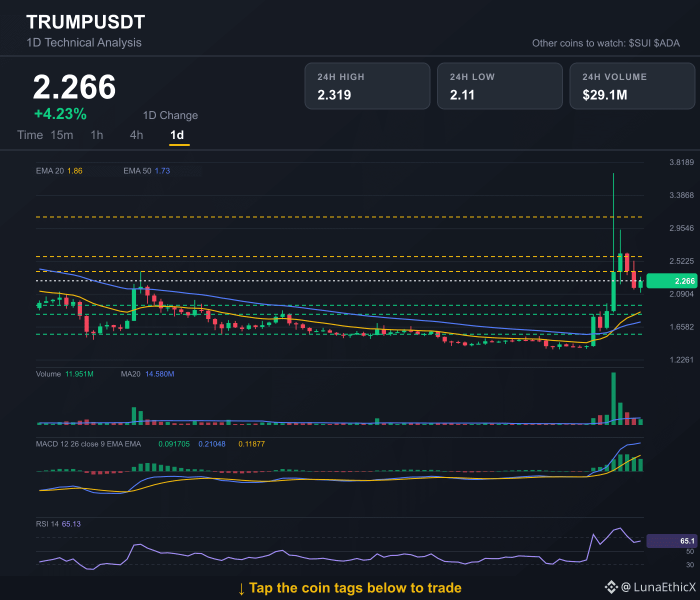The height and width of the screenshot is (600, 700).
Task: Select the 3.3868 price axis label
Action: click(x=682, y=195)
